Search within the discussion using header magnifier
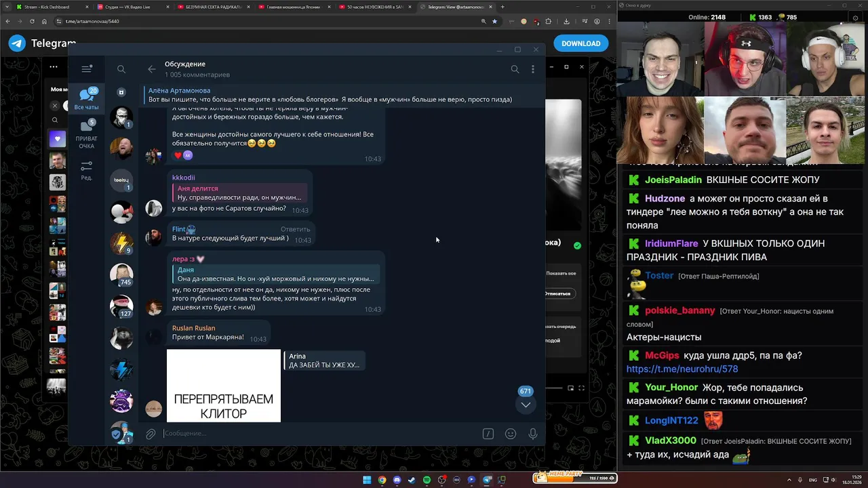The image size is (868, 488). 515,69
